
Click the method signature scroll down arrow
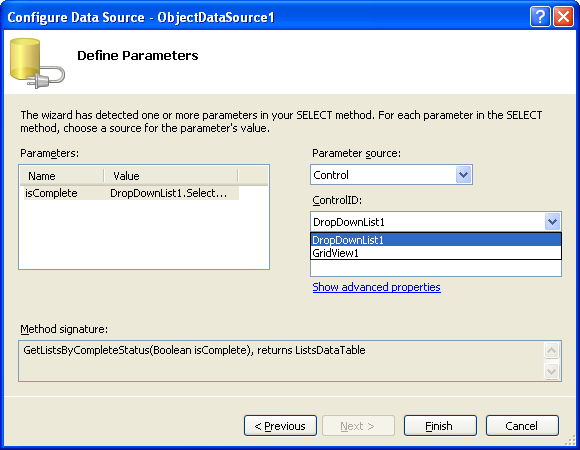[x=551, y=371]
